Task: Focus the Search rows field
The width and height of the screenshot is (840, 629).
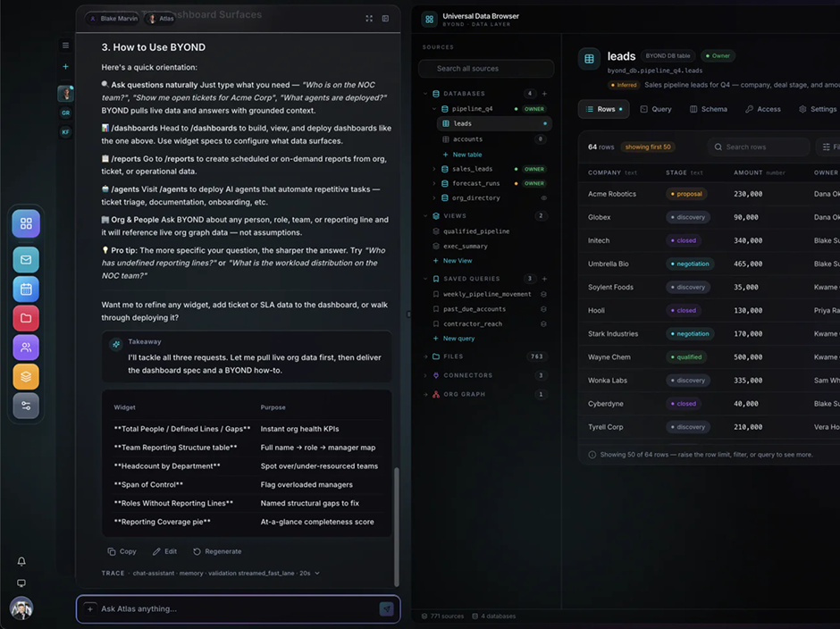Action: (759, 147)
